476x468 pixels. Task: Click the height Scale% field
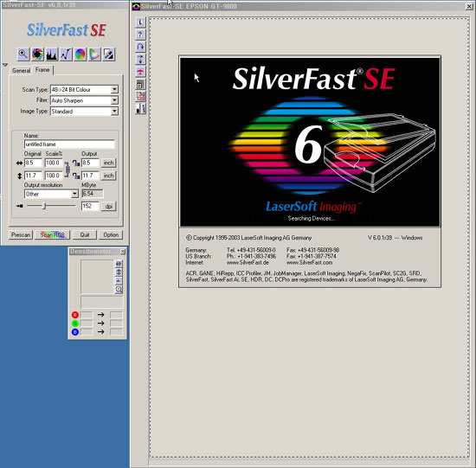(54, 176)
